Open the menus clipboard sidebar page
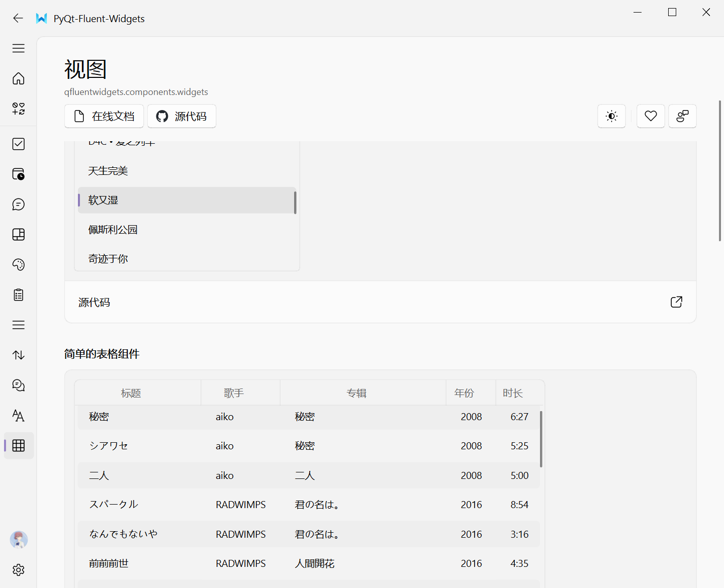The height and width of the screenshot is (588, 724). click(x=19, y=295)
